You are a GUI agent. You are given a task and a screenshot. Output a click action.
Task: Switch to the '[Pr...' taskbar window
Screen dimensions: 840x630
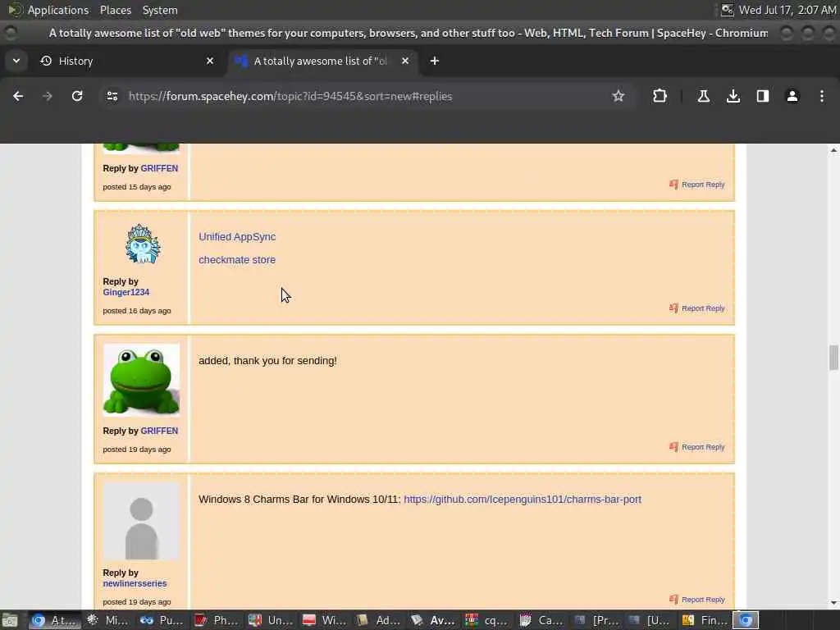596,620
